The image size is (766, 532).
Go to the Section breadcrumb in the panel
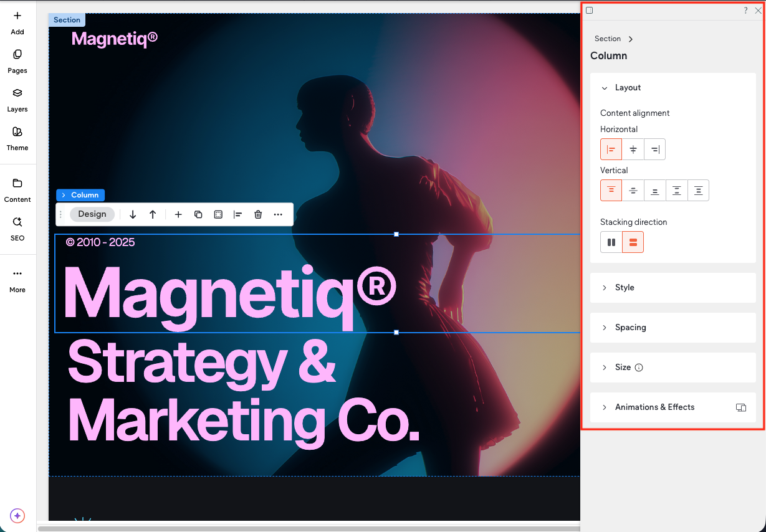tap(607, 39)
